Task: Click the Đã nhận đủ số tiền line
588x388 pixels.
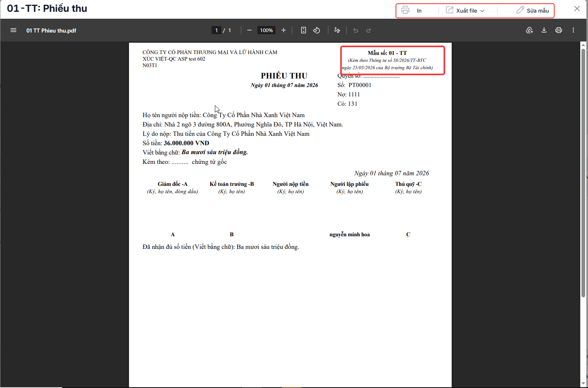Action: coord(221,247)
